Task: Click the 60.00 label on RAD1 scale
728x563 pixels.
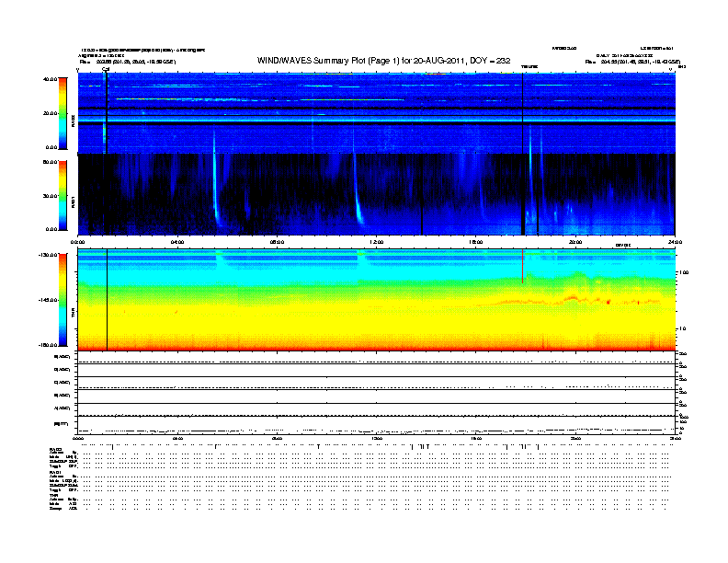Action: point(50,162)
